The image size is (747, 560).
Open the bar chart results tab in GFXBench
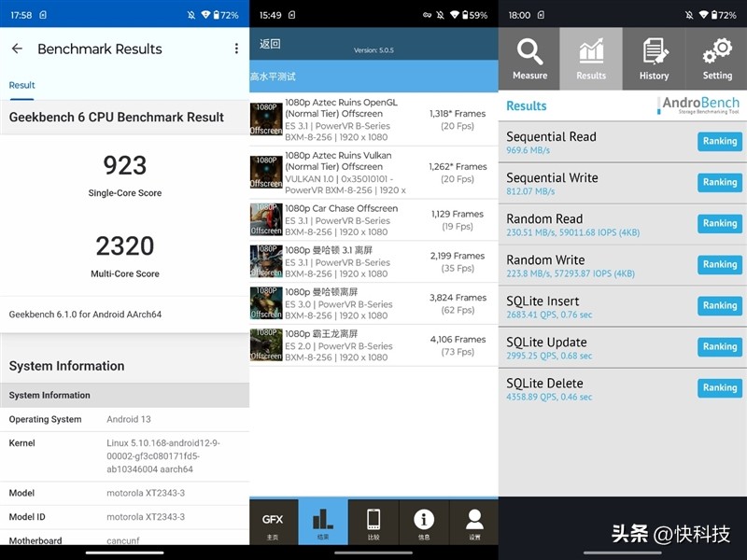[323, 522]
